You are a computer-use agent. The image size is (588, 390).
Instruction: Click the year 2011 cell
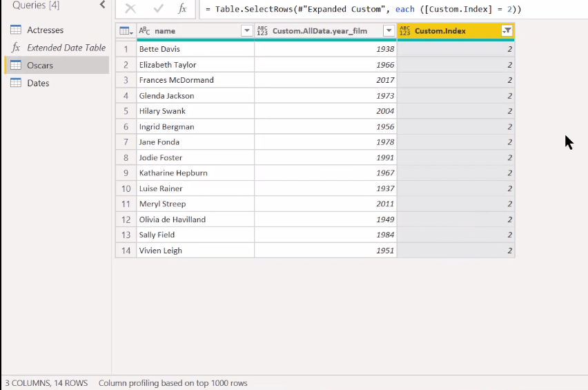326,204
